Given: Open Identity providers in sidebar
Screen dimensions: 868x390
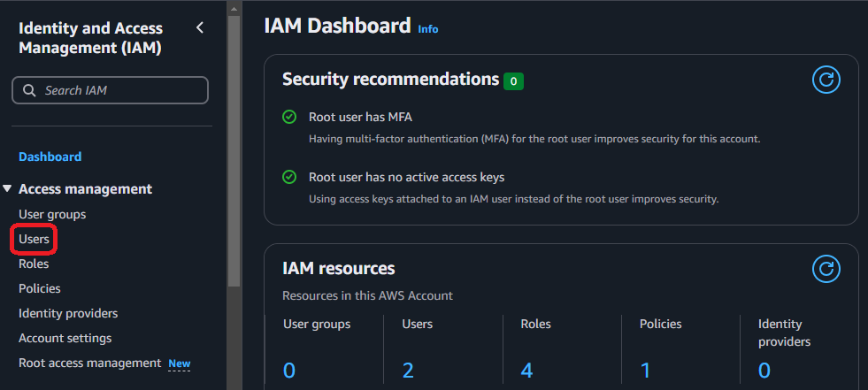Looking at the screenshot, I should [x=68, y=313].
